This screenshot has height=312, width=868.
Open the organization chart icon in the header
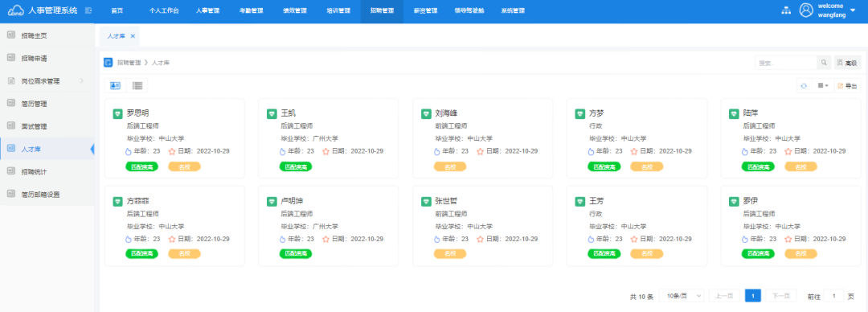coord(785,10)
